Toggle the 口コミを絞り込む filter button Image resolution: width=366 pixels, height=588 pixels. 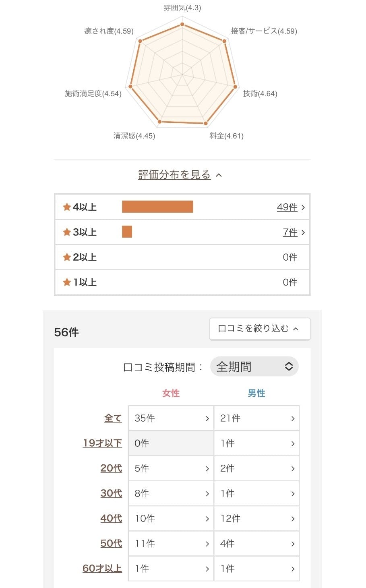tap(260, 329)
